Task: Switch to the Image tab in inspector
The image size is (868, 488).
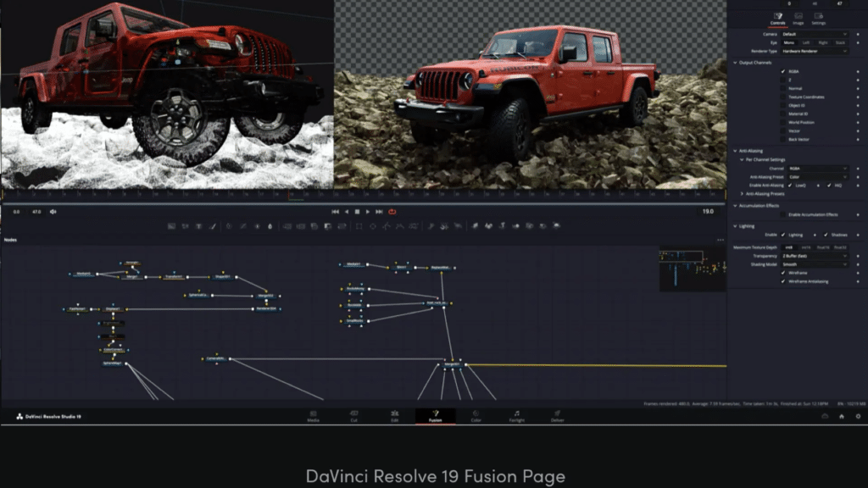Action: coord(798,19)
